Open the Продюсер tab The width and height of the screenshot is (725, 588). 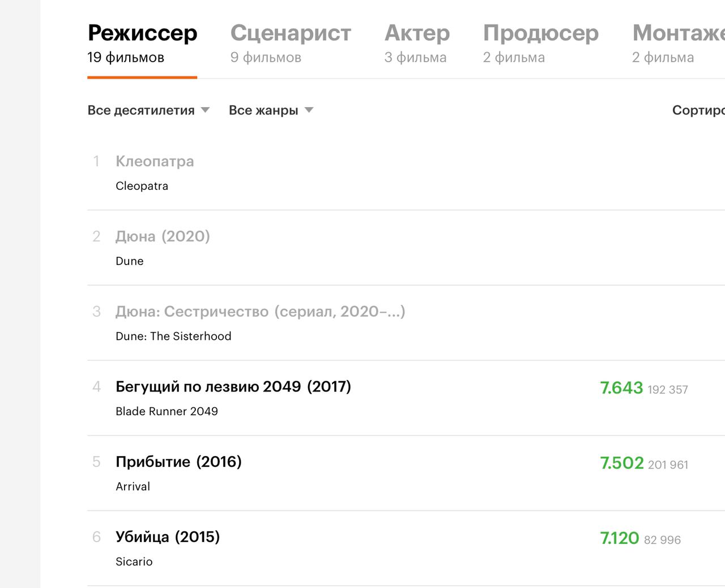[x=540, y=44]
